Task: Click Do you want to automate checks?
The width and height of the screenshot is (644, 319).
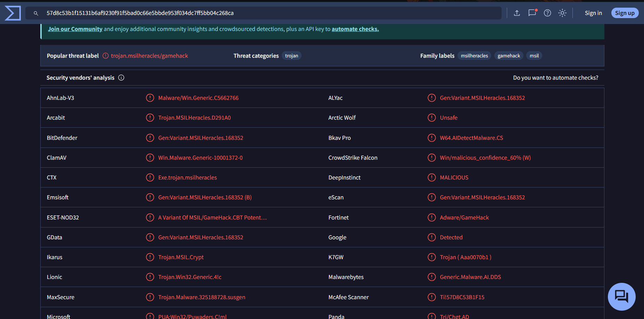Action: click(555, 78)
